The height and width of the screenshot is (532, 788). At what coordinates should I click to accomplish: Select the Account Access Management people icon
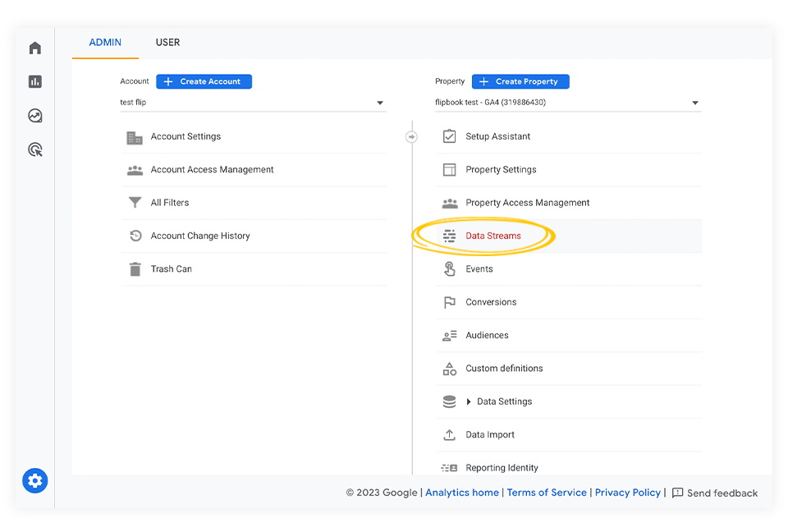click(135, 170)
